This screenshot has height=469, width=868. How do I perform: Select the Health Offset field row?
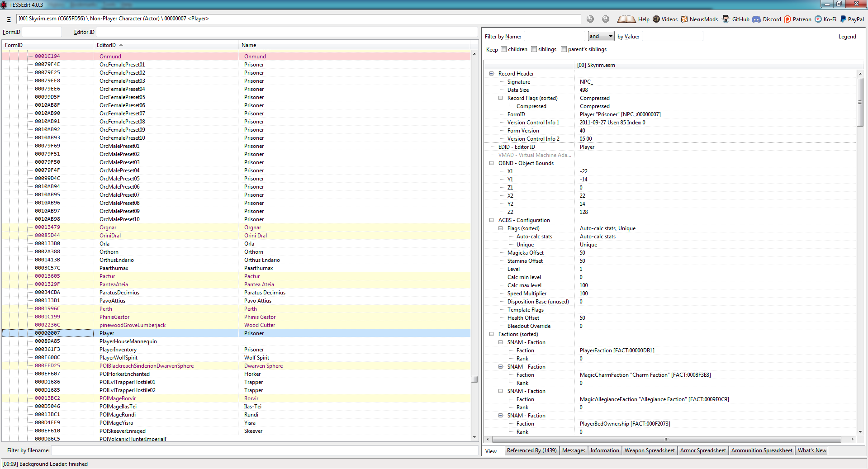[670, 318]
